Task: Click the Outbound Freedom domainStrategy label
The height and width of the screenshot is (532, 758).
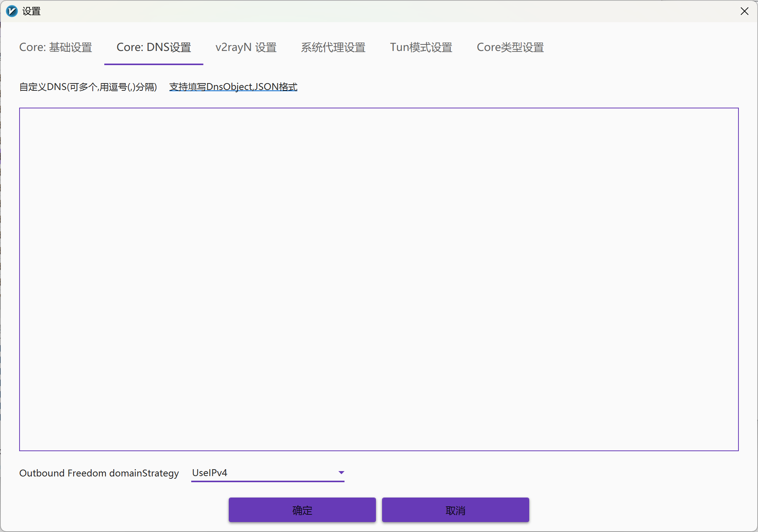Action: [x=99, y=473]
